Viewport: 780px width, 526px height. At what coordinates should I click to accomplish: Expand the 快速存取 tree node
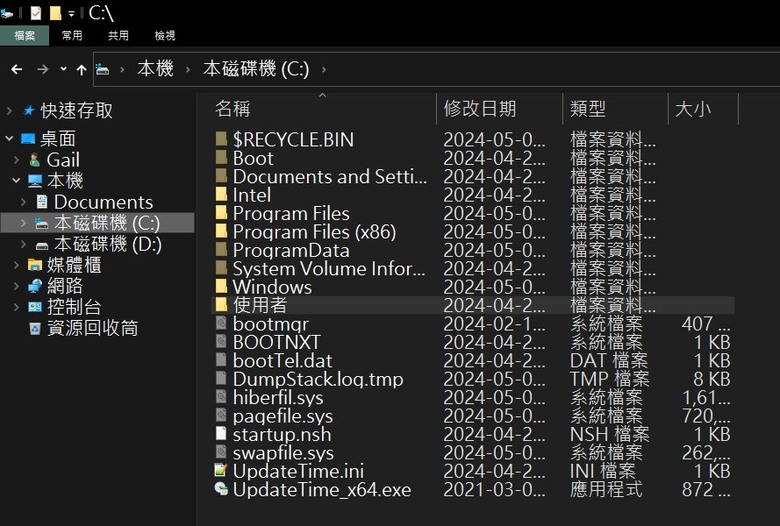(9, 110)
